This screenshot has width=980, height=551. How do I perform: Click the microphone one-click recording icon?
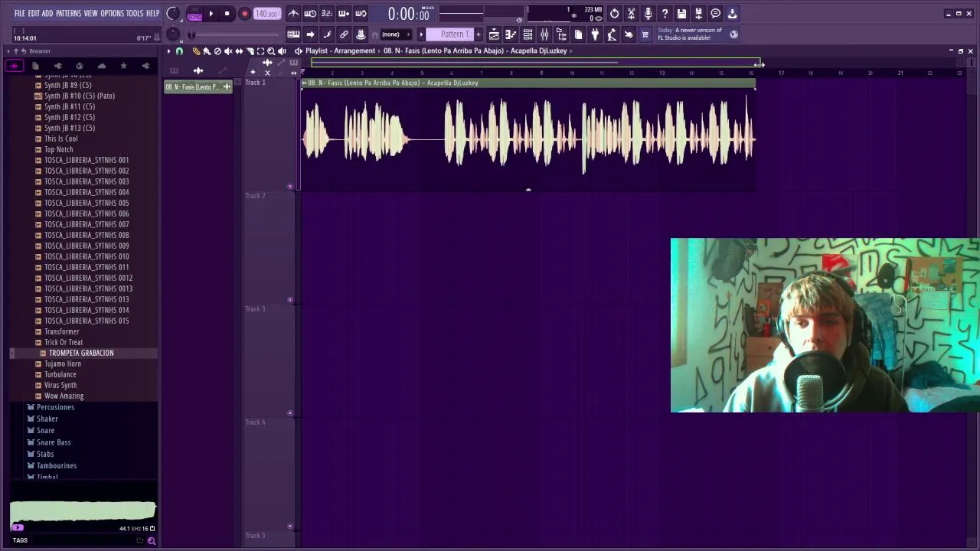(x=648, y=14)
